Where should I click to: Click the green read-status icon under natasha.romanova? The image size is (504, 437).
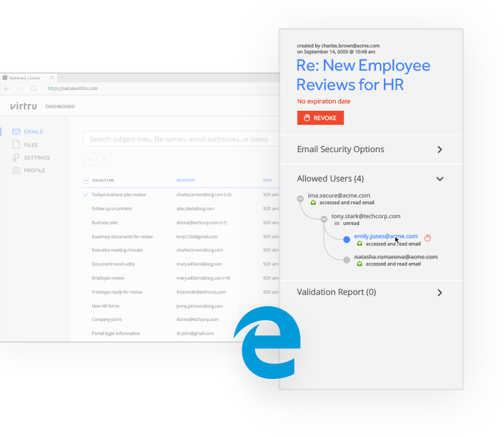pyautogui.click(x=360, y=264)
